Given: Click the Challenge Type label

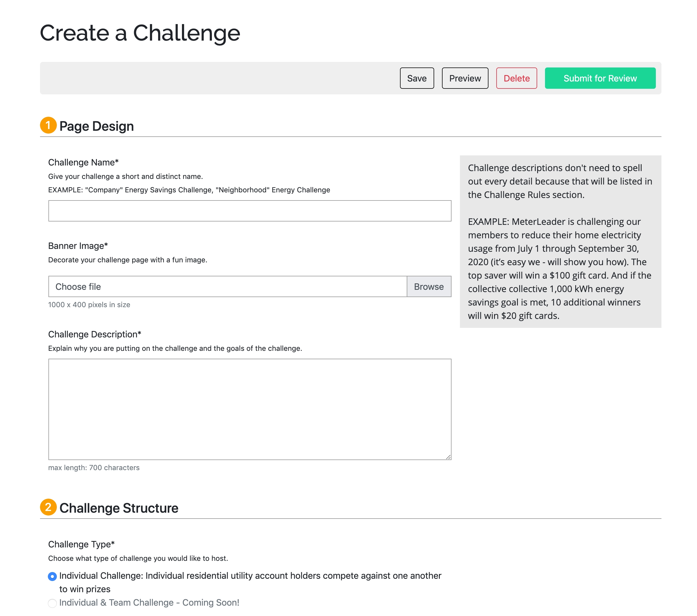Looking at the screenshot, I should [81, 544].
